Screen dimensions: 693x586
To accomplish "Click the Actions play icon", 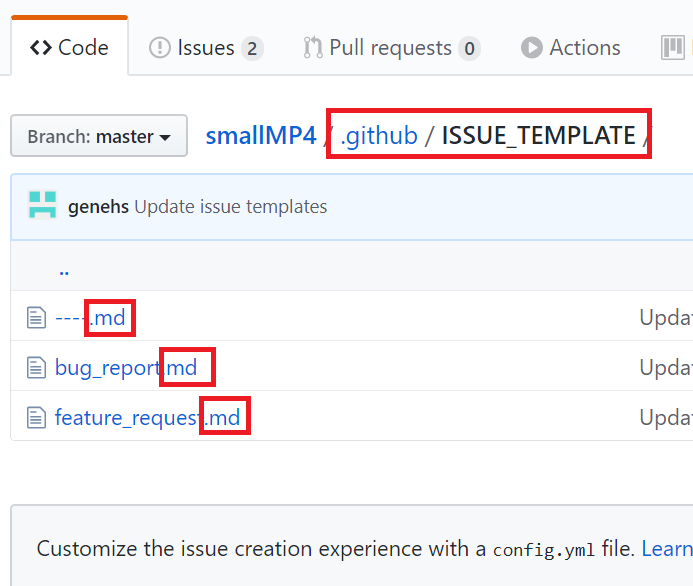I will [x=532, y=48].
